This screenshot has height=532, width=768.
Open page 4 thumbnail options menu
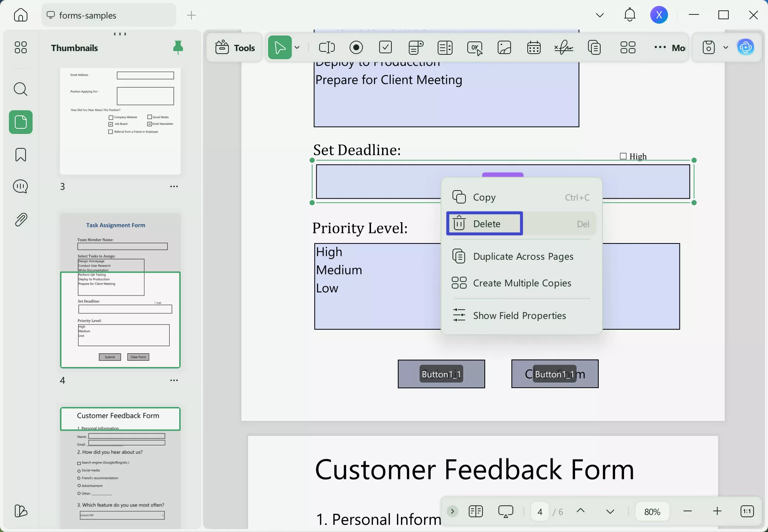click(x=174, y=380)
